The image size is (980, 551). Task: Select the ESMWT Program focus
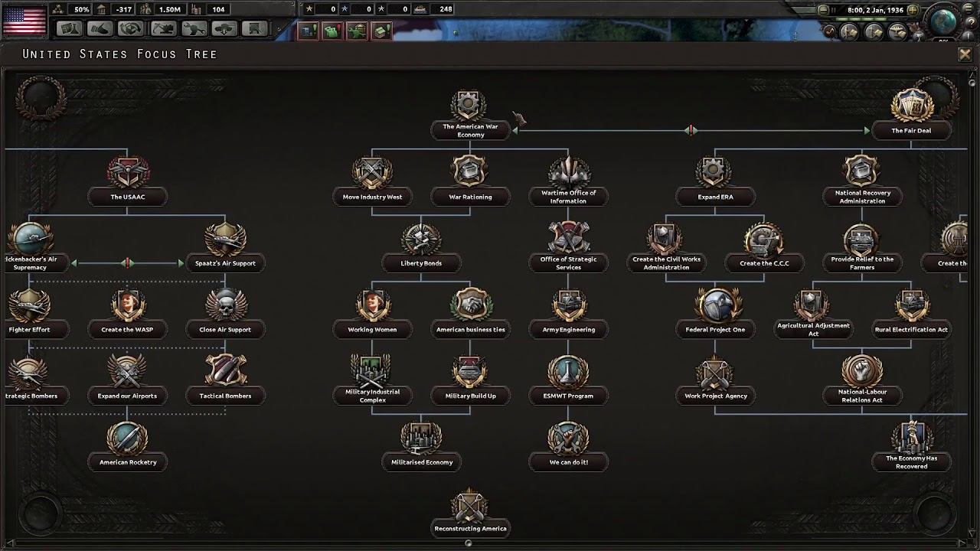pyautogui.click(x=568, y=381)
